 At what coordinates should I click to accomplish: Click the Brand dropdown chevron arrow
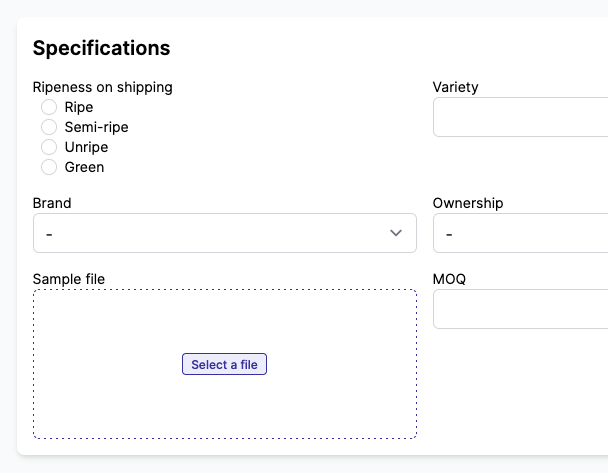point(396,233)
